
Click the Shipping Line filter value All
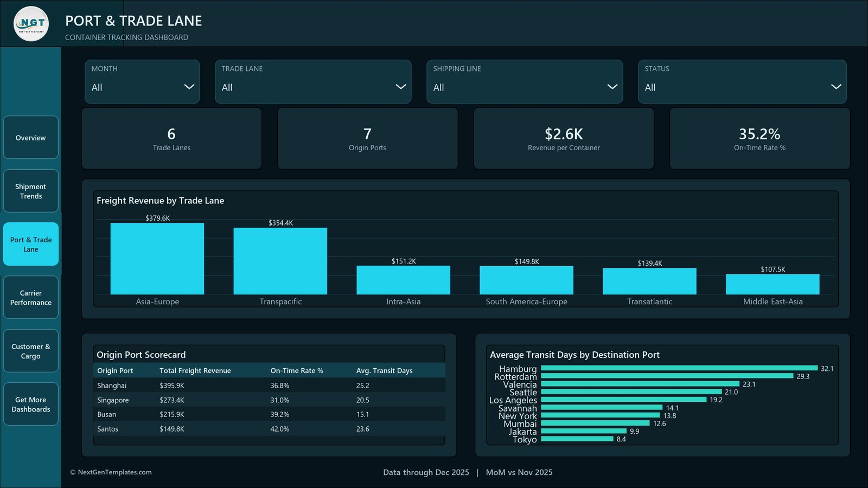tap(438, 87)
